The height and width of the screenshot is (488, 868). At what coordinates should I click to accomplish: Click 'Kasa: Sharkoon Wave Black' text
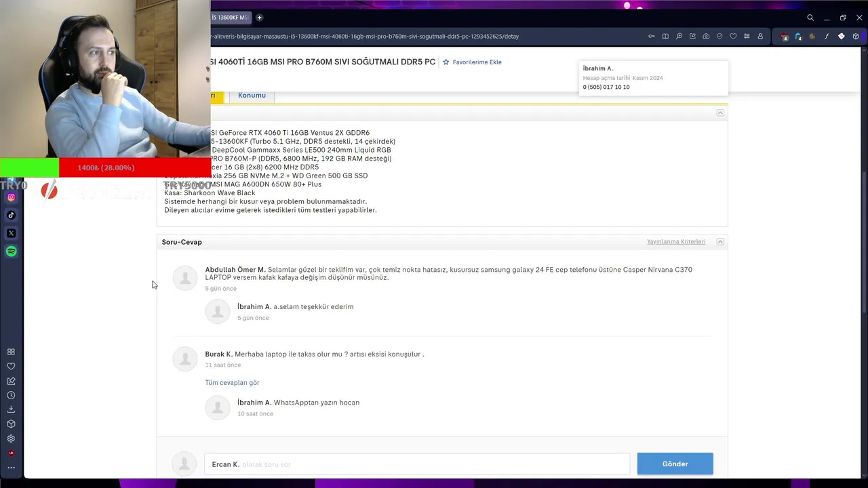click(x=210, y=193)
